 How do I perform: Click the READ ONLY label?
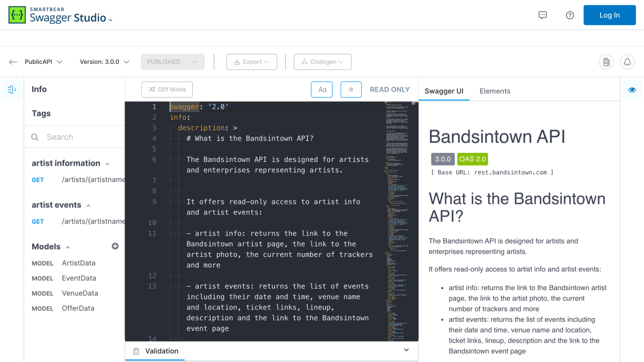pos(390,90)
